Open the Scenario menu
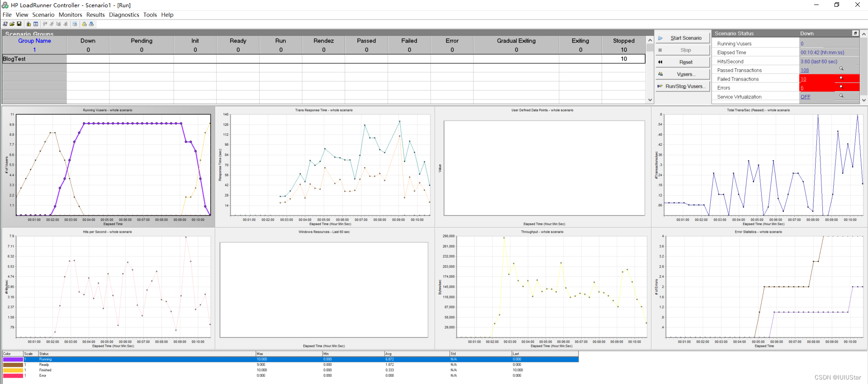The image size is (868, 384). [x=43, y=14]
